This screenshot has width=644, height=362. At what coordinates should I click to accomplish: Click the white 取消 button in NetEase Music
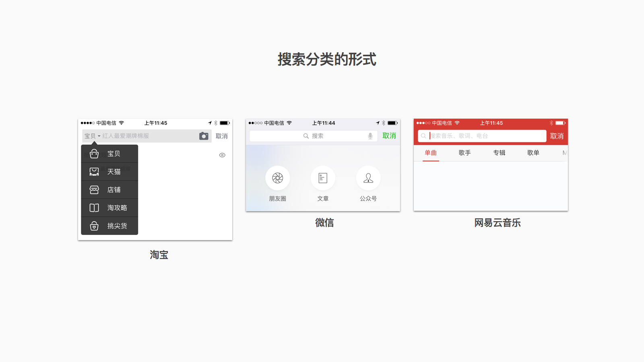point(557,136)
